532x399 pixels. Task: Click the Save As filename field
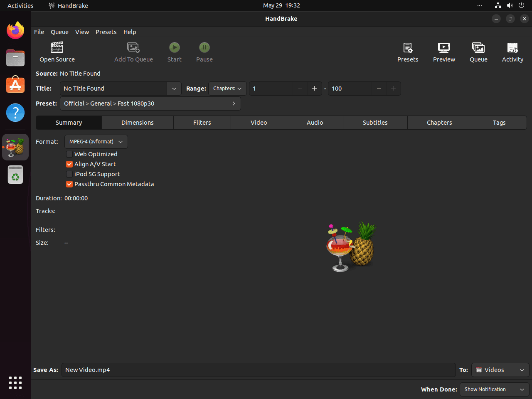pos(259,370)
